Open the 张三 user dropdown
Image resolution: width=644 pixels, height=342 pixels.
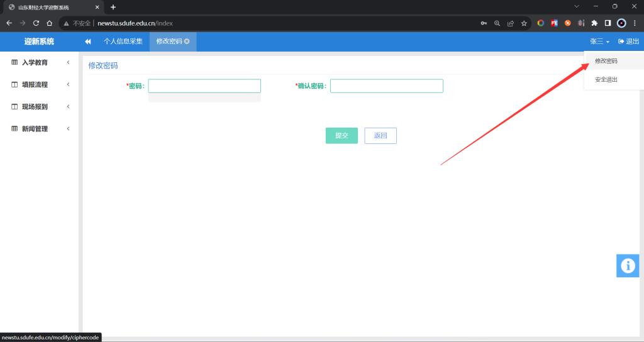(x=599, y=41)
